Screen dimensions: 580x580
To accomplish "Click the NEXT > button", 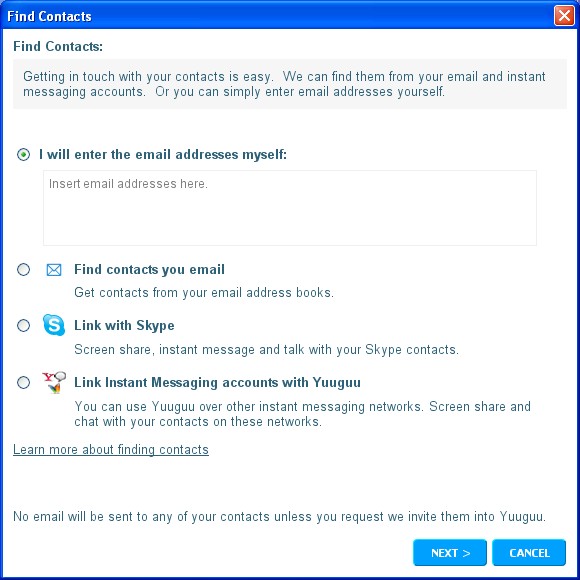I will [x=450, y=553].
